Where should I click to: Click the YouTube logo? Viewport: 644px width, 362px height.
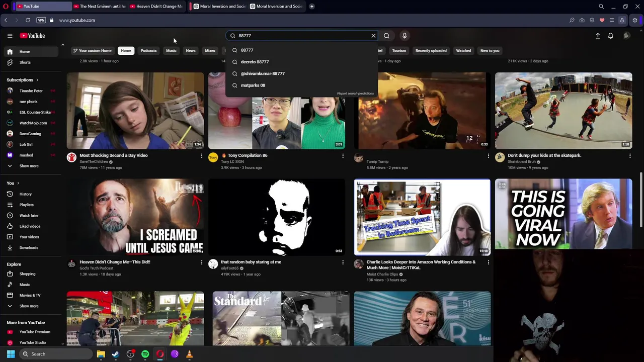coord(32,36)
